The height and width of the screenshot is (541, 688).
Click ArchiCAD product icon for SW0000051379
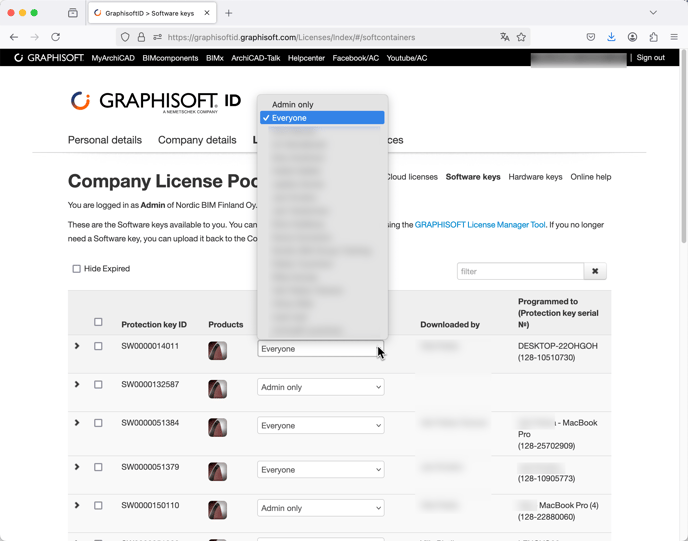[218, 472]
